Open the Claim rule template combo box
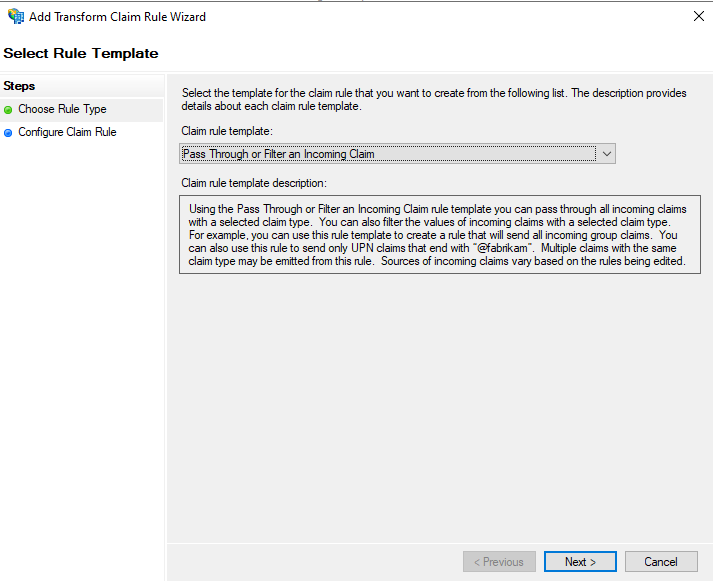 [x=397, y=154]
